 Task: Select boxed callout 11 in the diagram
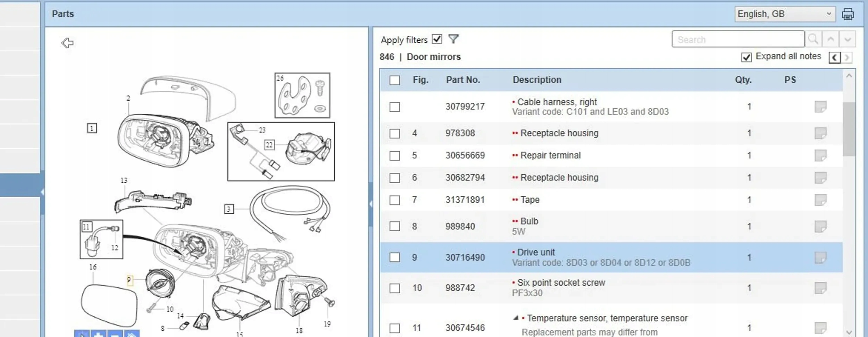pyautogui.click(x=86, y=227)
